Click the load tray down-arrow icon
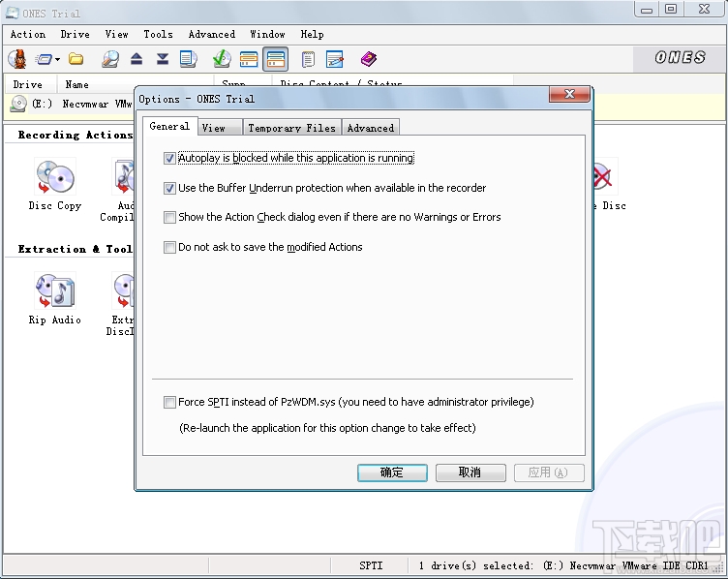The height and width of the screenshot is (579, 728). 163,58
